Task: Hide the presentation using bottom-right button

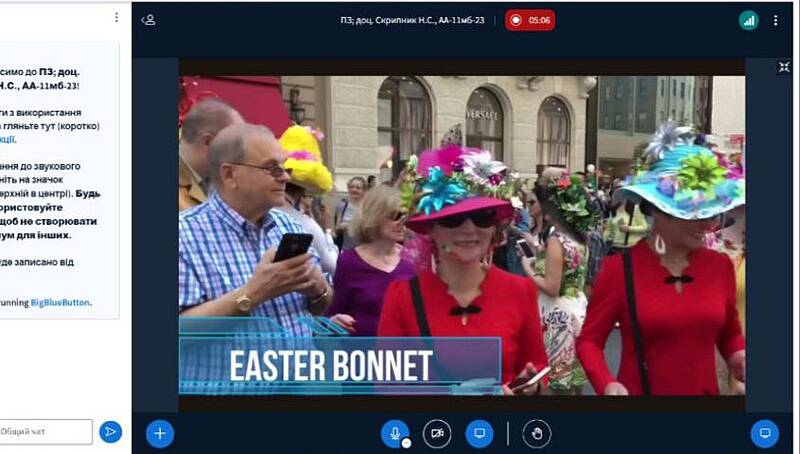Action: [765, 433]
